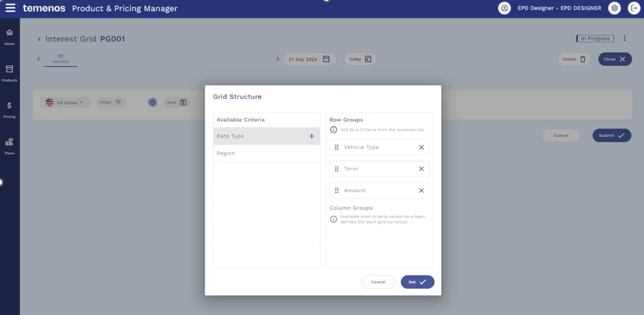The height and width of the screenshot is (315, 644).
Task: Click the logout icon in header
Action: [x=634, y=8]
